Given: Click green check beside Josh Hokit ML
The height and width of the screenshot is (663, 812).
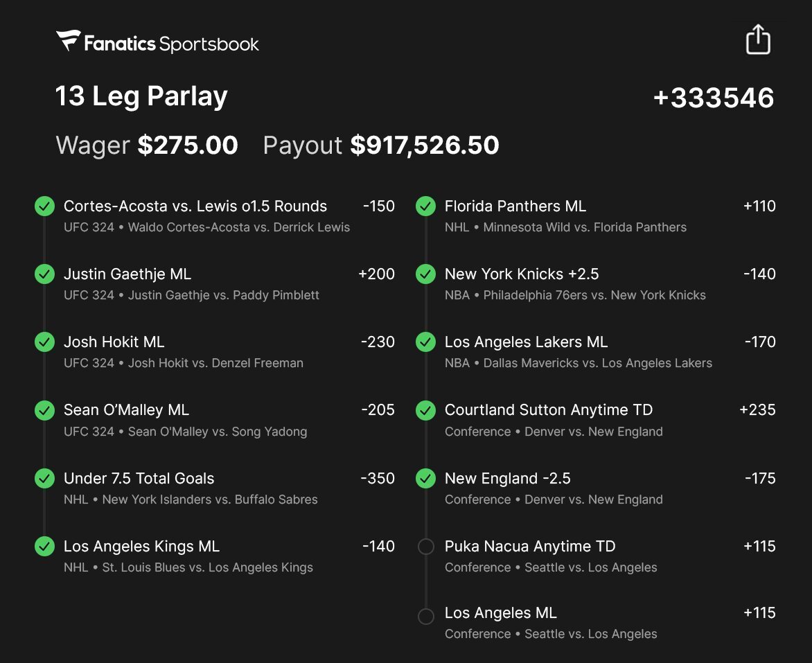Looking at the screenshot, I should pos(44,342).
